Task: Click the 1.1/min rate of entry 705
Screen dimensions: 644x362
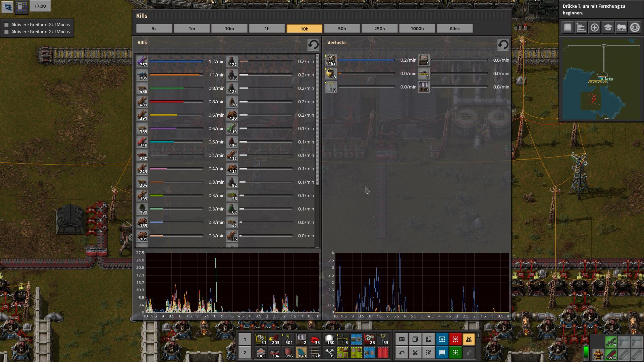Action: 216,75
